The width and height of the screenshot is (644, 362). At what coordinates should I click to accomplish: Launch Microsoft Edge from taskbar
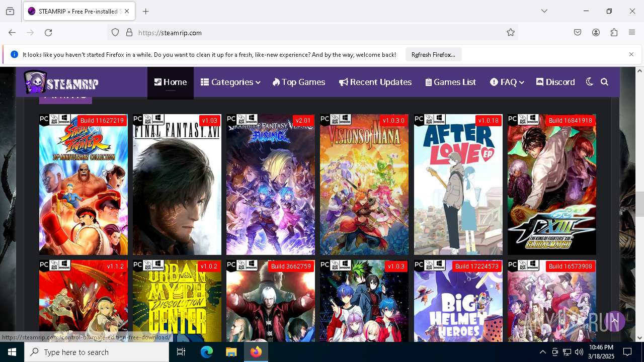(x=207, y=352)
